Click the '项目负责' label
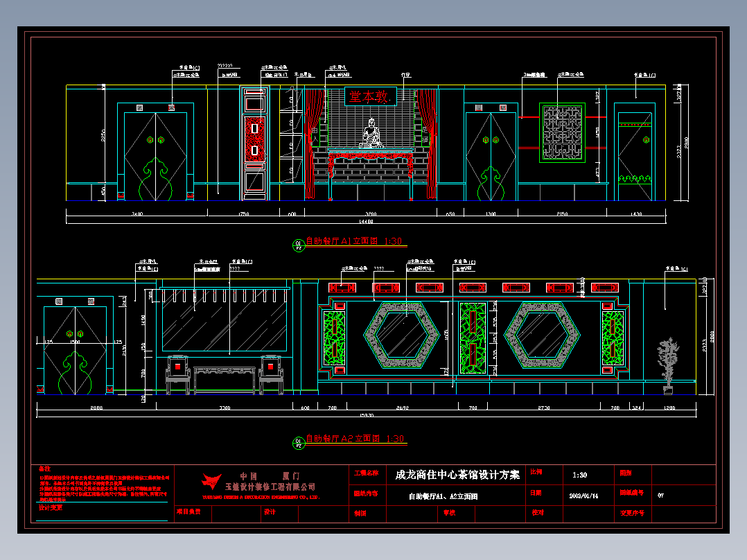This screenshot has height=560, width=747. [188, 511]
